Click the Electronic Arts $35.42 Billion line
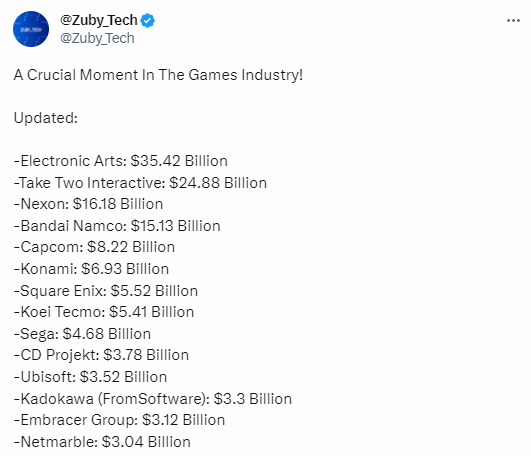This screenshot has width=531, height=456. coord(121,161)
